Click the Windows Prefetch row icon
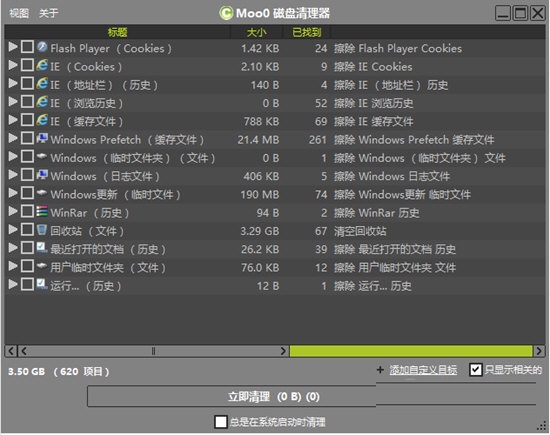 [x=42, y=138]
